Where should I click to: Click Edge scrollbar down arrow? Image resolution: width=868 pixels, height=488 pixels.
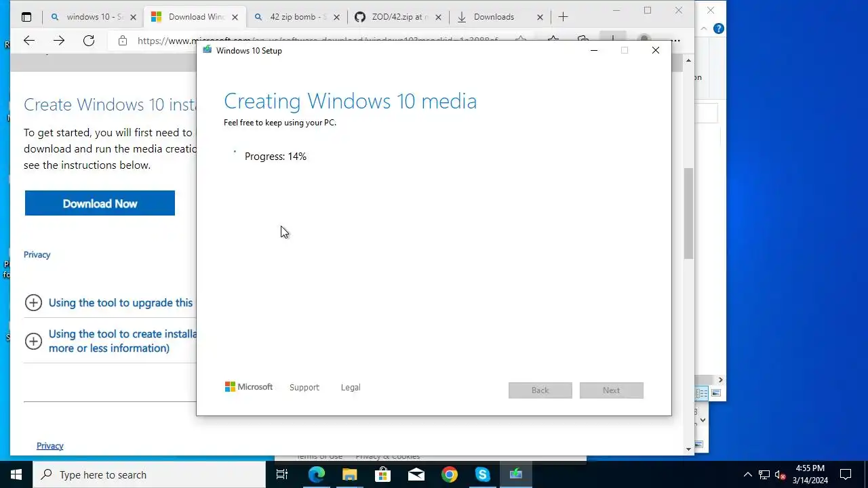(x=689, y=448)
